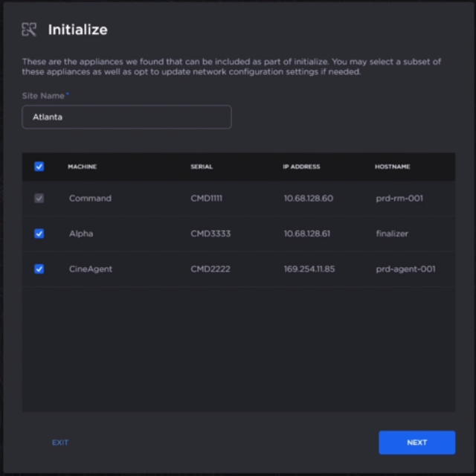This screenshot has height=476, width=476.
Task: Click the HOSTNAME column header
Action: point(392,167)
